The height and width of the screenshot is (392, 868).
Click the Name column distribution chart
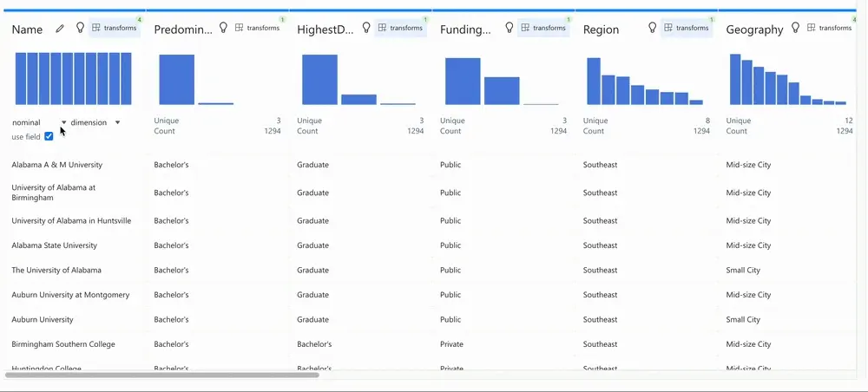(x=74, y=78)
